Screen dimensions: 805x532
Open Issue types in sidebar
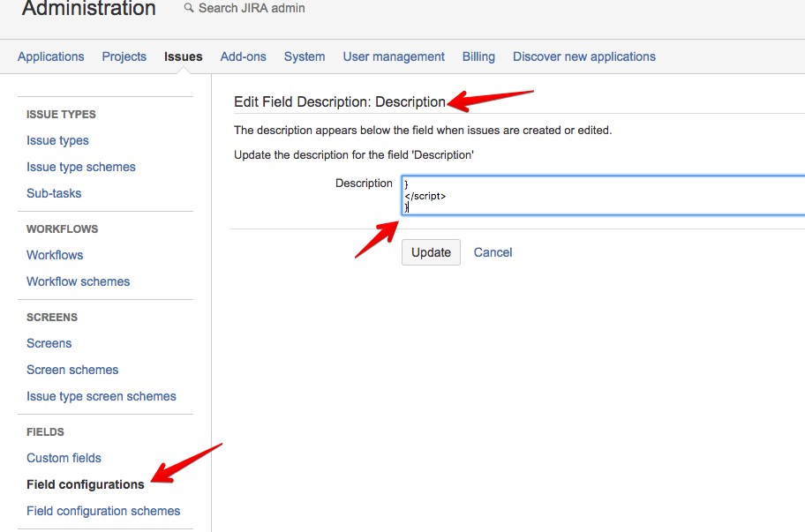click(x=57, y=140)
